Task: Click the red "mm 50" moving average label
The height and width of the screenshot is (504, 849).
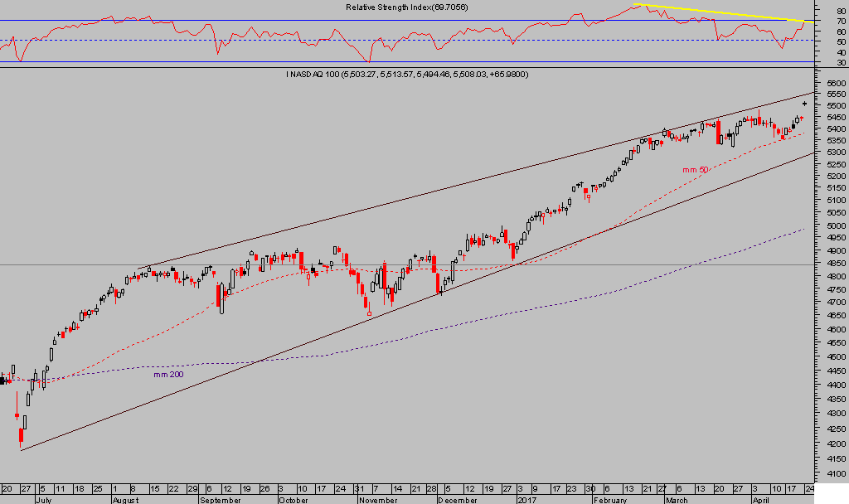Action: point(694,170)
